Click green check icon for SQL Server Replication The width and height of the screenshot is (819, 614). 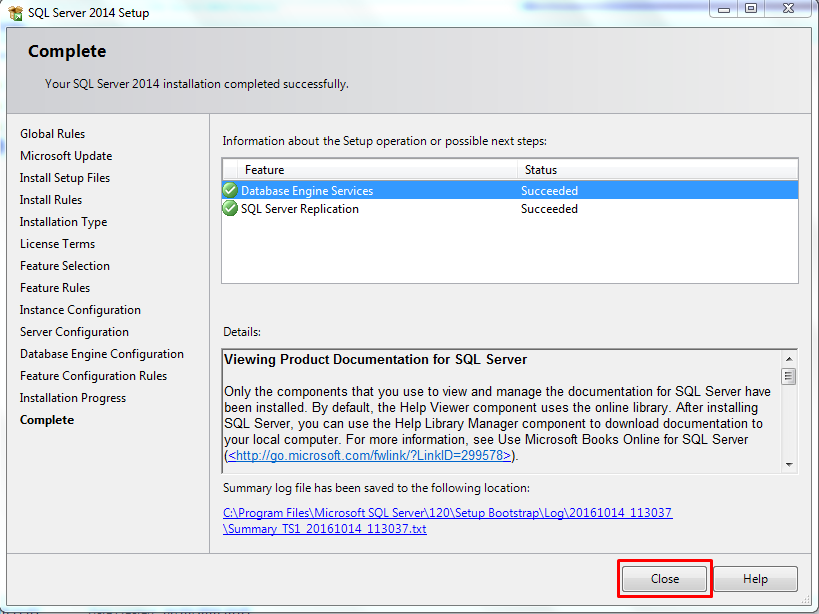point(230,208)
